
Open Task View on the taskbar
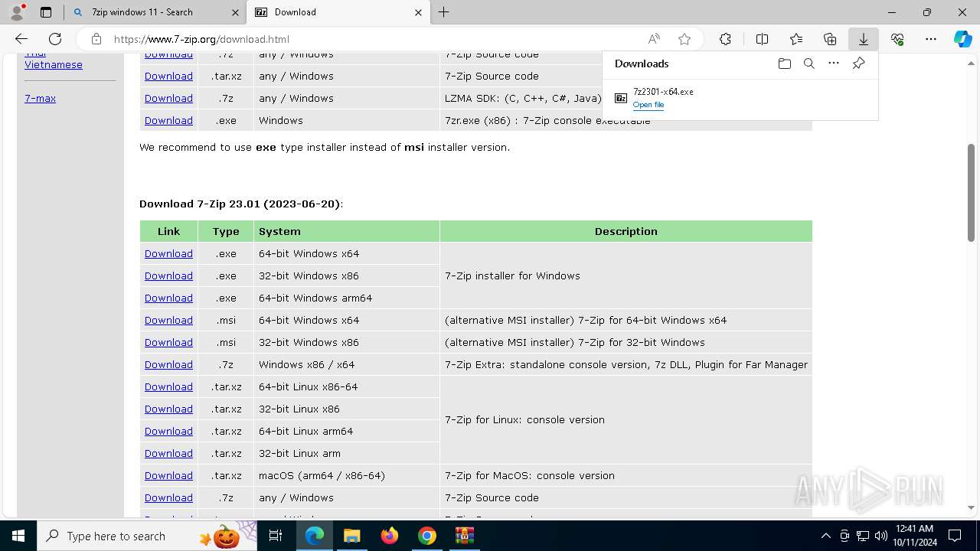(276, 536)
